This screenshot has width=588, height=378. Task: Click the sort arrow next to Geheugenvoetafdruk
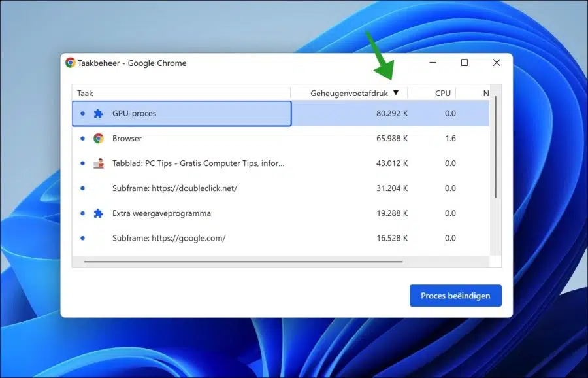[x=396, y=93]
